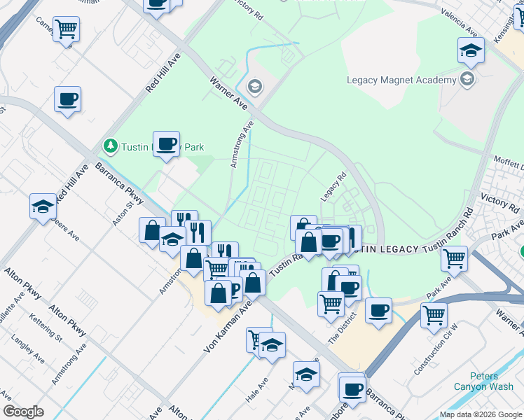Click the Peters Canyon Wash label
Viewport: 524px width, 420px height.
pyautogui.click(x=483, y=381)
